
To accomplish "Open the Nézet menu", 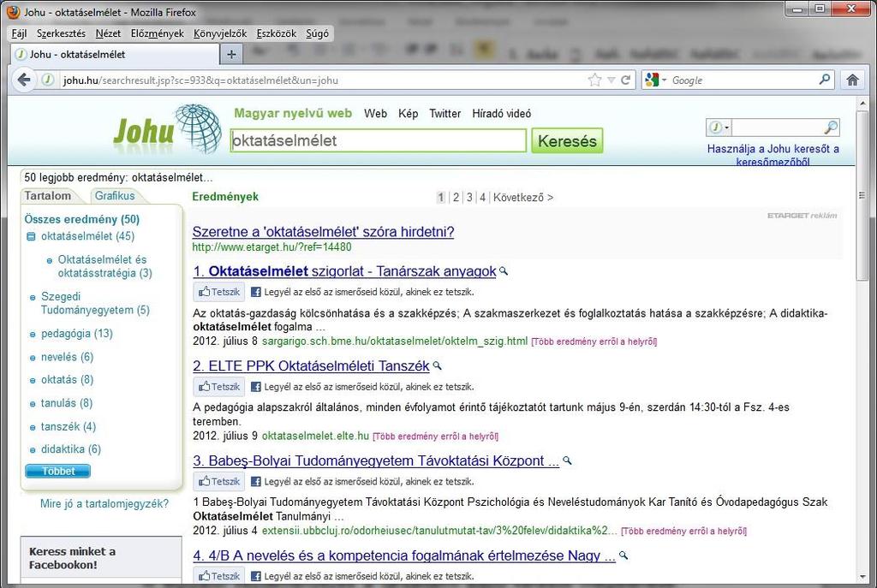I will (108, 33).
